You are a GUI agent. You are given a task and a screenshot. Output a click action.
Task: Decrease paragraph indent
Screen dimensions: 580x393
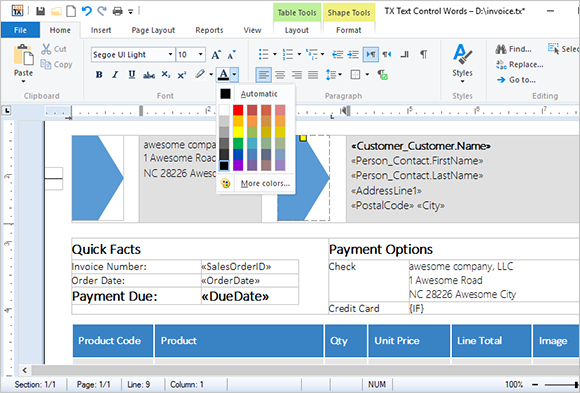tap(337, 55)
